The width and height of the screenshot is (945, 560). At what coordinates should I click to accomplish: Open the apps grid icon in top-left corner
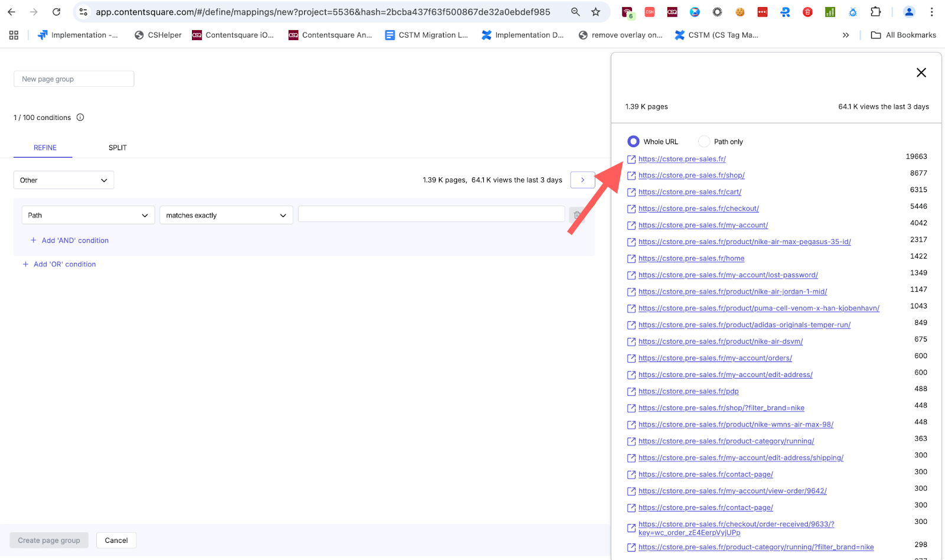coord(13,35)
